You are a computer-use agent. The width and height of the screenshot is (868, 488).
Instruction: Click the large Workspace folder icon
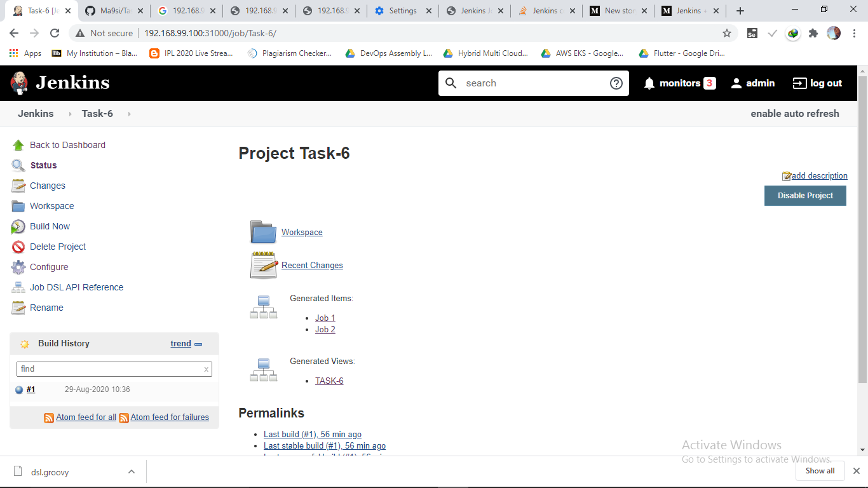point(263,232)
